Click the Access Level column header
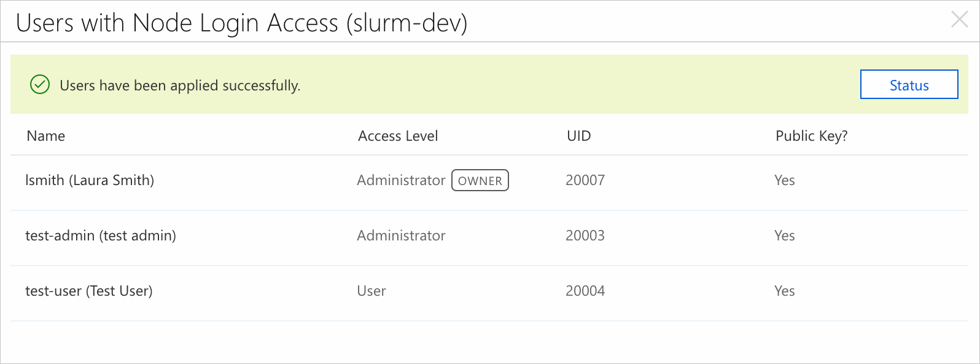Image resolution: width=980 pixels, height=364 pixels. coord(398,136)
